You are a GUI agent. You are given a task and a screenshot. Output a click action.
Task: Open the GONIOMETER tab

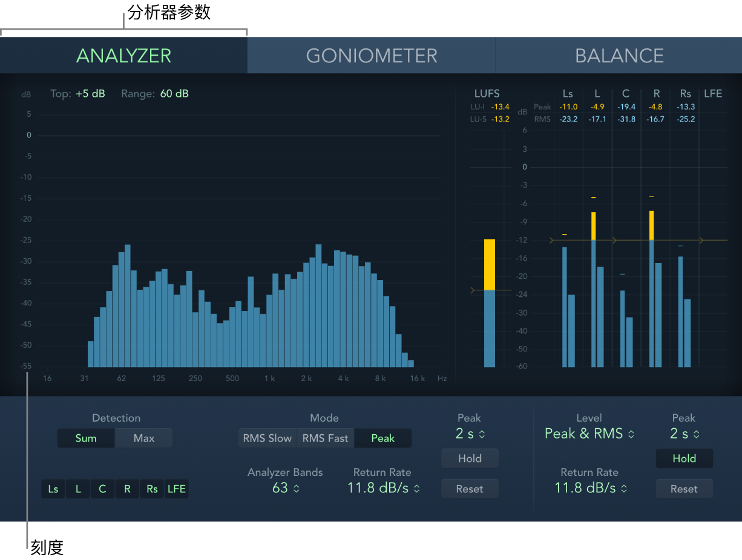(372, 56)
